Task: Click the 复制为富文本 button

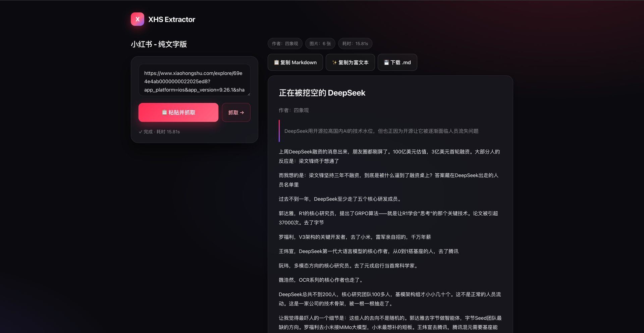Action: coord(350,62)
